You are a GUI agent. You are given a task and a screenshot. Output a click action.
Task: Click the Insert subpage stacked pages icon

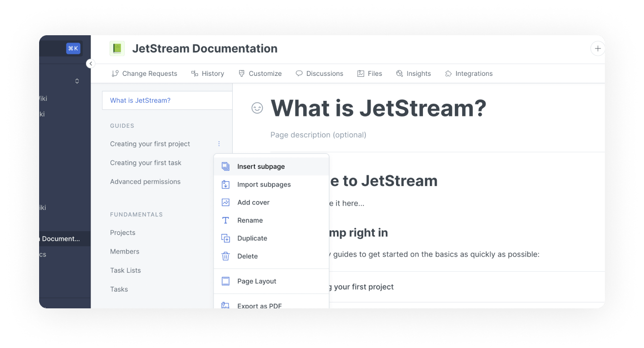225,166
